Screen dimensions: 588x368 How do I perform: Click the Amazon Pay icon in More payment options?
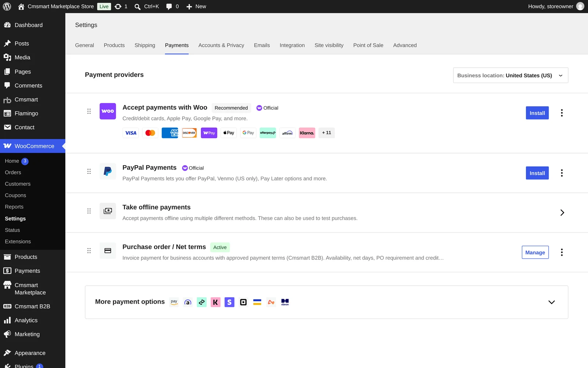pyautogui.click(x=174, y=302)
